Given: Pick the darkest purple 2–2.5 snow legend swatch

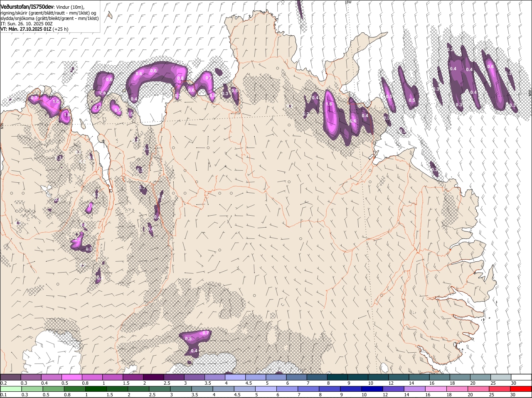Looking at the screenshot, I should [x=153, y=377].
